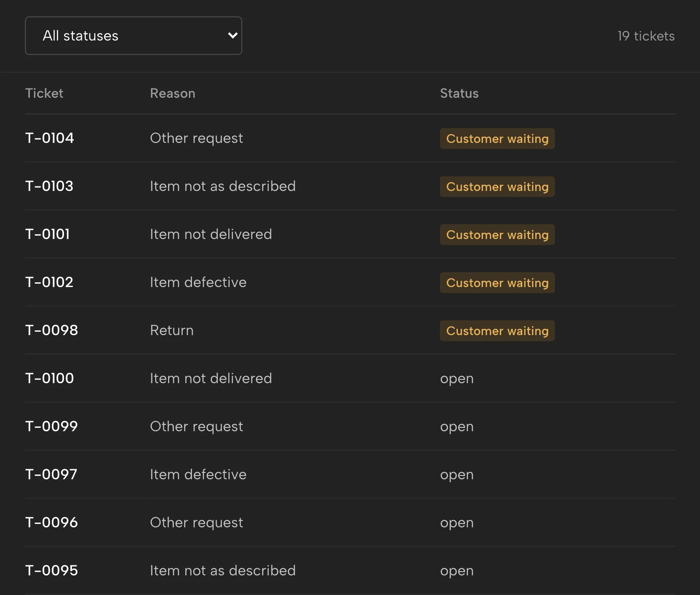Click Return reason of T-0098

point(172,330)
